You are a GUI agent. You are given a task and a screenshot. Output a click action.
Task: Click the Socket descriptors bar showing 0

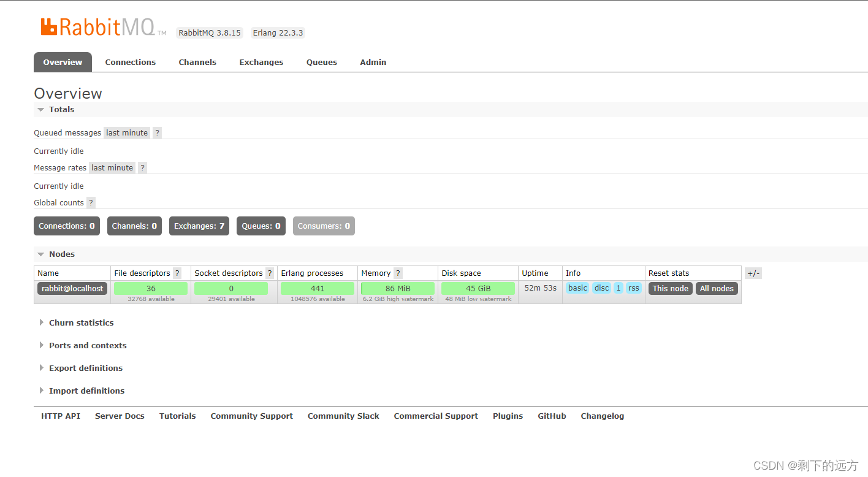click(x=231, y=288)
